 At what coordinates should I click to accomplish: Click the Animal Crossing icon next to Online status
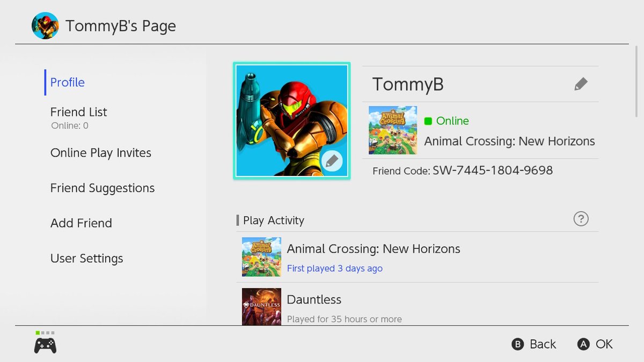coord(393,130)
